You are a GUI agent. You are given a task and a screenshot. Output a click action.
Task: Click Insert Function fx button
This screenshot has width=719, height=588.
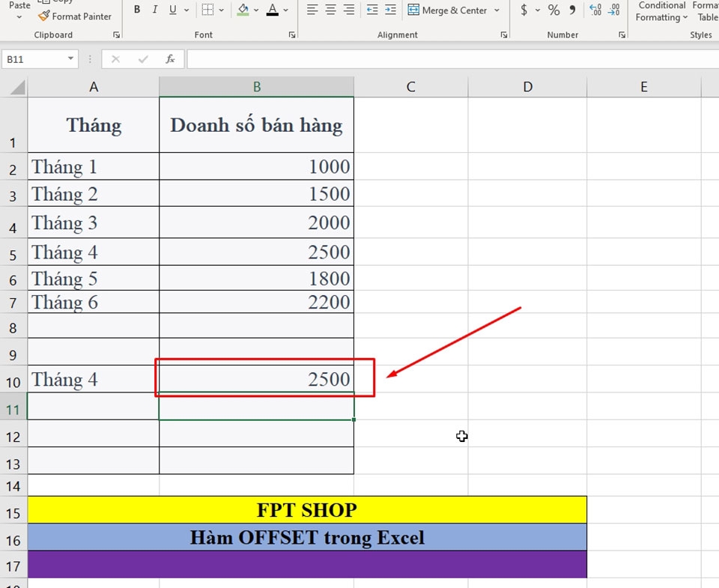coord(170,59)
